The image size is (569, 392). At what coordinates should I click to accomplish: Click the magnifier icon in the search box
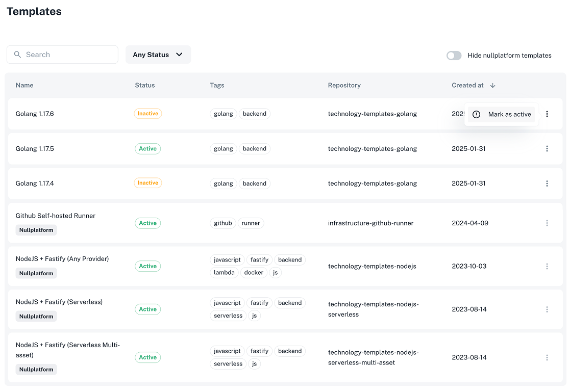tap(17, 55)
